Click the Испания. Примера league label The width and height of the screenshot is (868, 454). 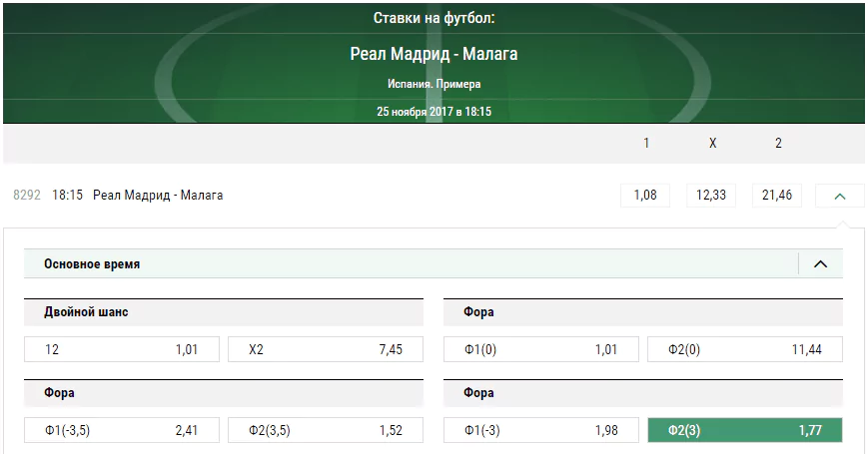click(434, 84)
